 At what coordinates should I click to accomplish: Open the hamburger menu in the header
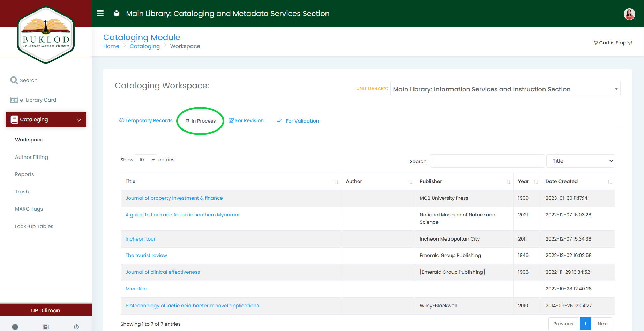tap(100, 13)
